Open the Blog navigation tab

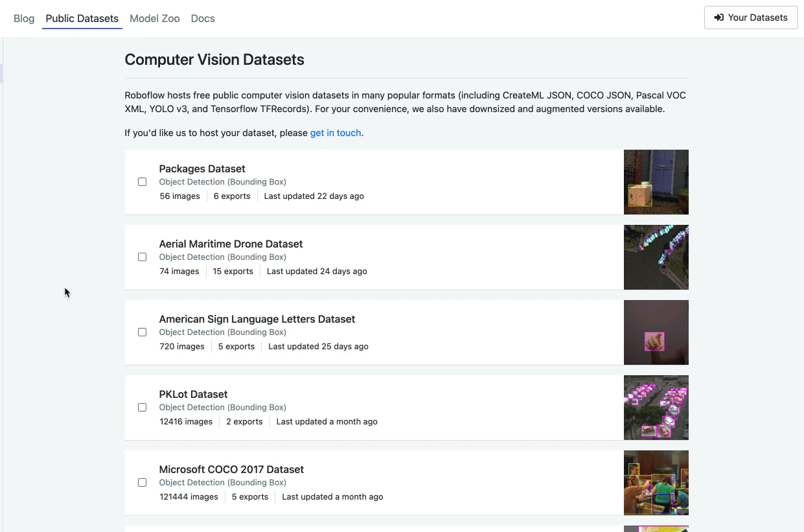(24, 18)
